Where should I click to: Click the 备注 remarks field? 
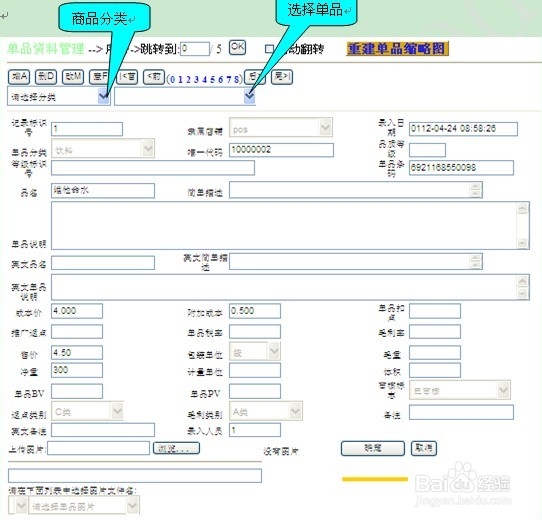[x=461, y=412]
